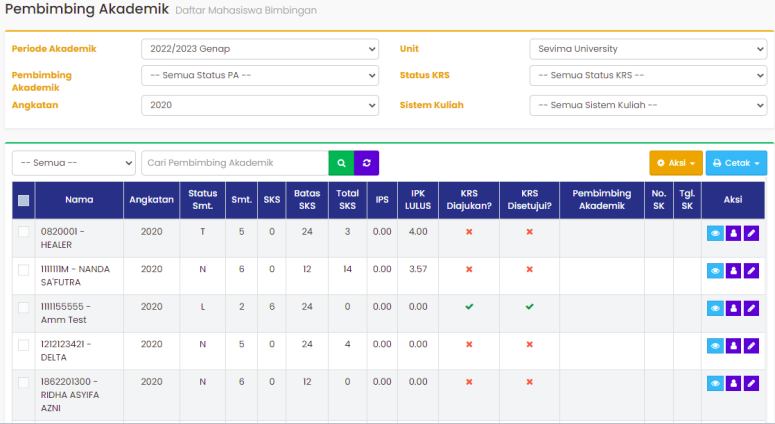Click status 'T' in HEALER row
Image resolution: width=775 pixels, height=424 pixels.
point(203,232)
